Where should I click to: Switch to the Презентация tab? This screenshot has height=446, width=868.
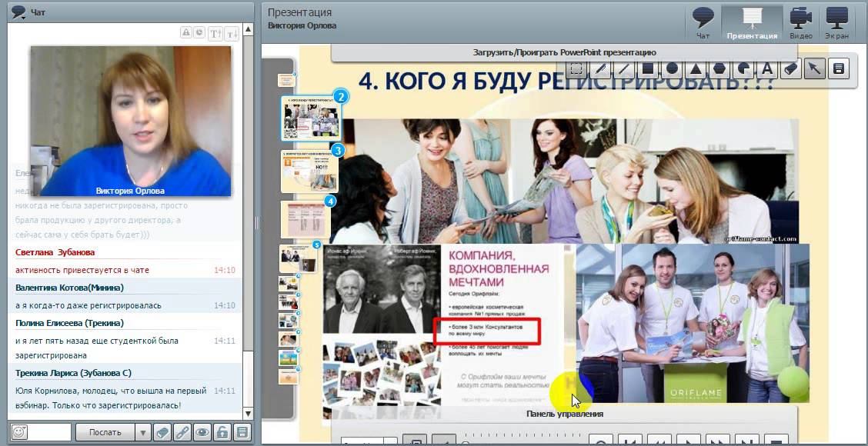pyautogui.click(x=752, y=23)
